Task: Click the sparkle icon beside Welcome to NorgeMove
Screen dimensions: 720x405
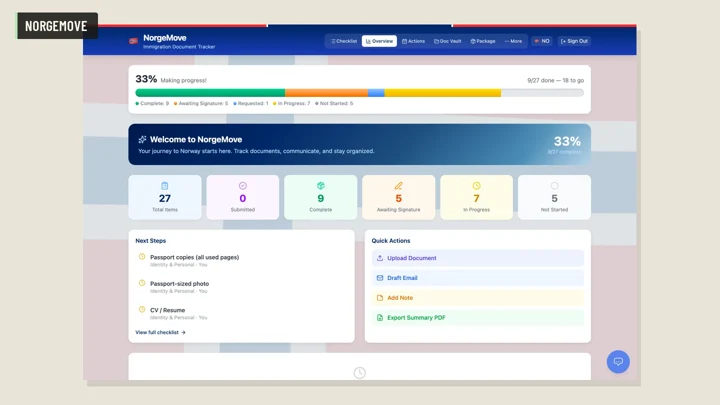Action: point(142,140)
